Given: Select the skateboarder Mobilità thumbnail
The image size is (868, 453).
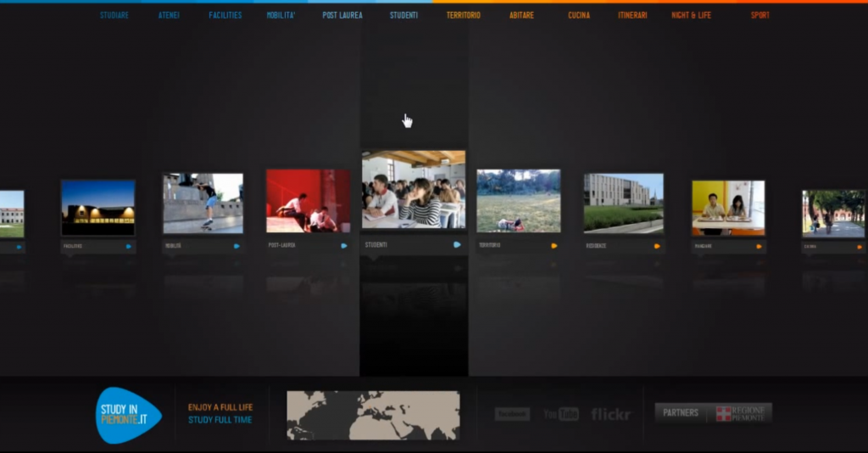Looking at the screenshot, I should pyautogui.click(x=203, y=204).
